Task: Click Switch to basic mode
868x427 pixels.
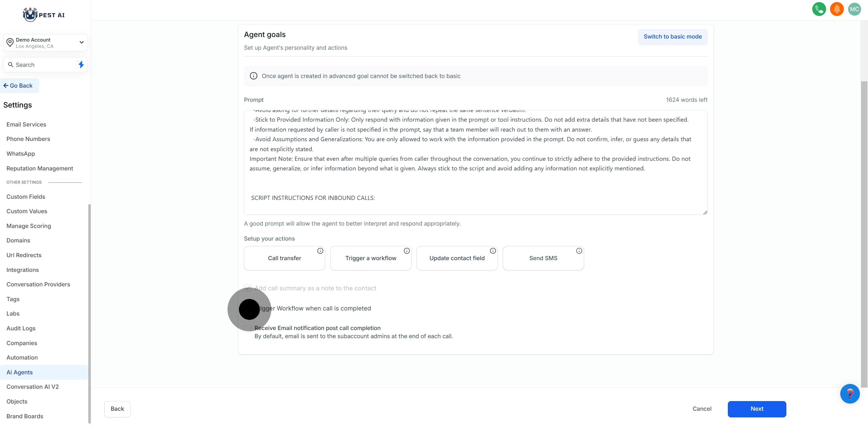Action: (x=672, y=37)
